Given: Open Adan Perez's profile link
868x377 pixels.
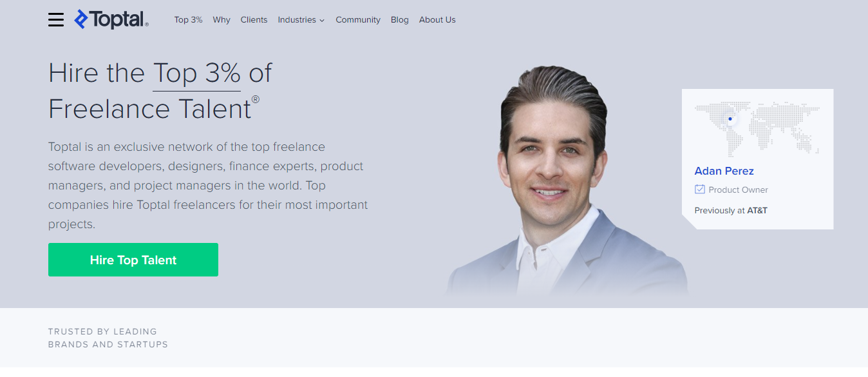Looking at the screenshot, I should point(724,171).
